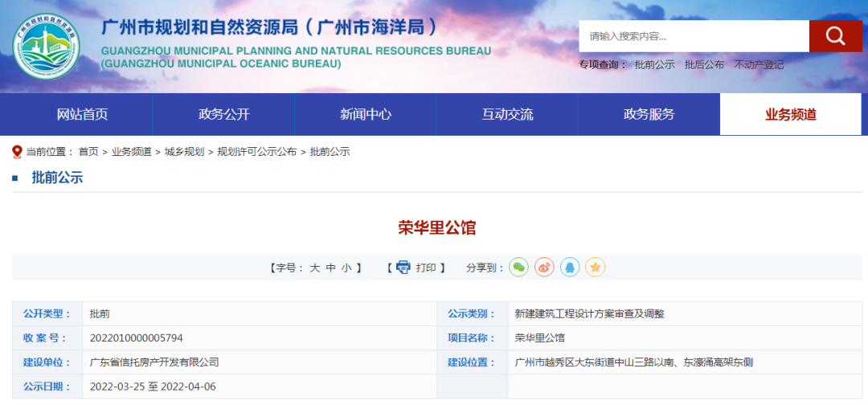Open 业务频道 navigation tab
This screenshot has width=868, height=405.
pyautogui.click(x=791, y=115)
